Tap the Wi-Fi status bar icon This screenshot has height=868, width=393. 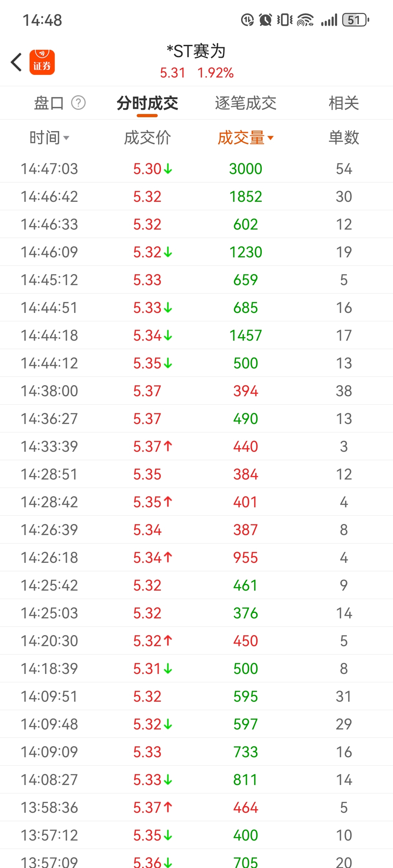tap(305, 20)
